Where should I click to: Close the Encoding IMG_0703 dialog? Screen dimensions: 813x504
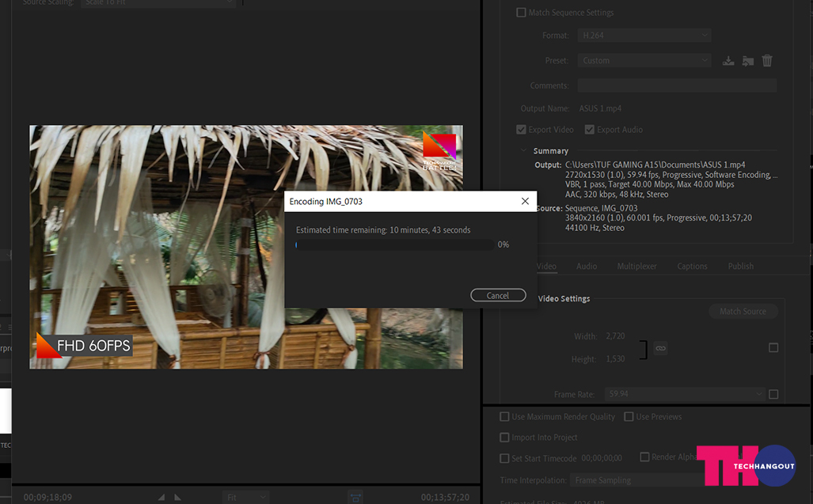525,201
